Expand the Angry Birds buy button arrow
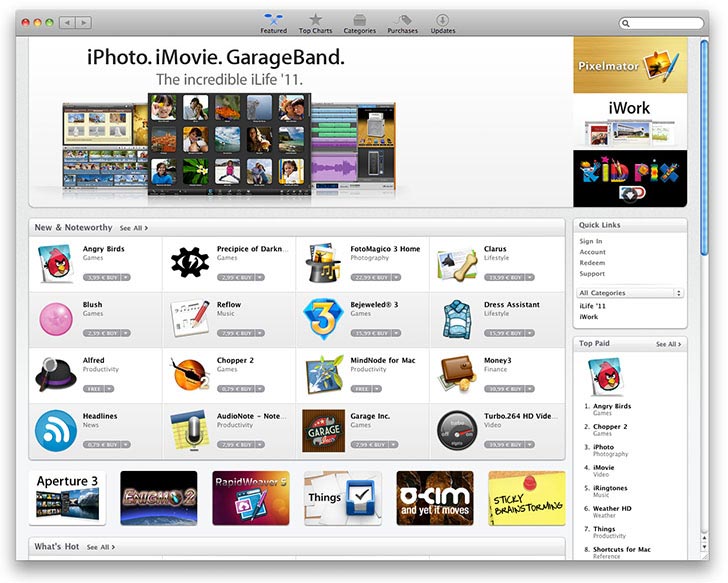Image resolution: width=728 pixels, height=583 pixels. [126, 278]
